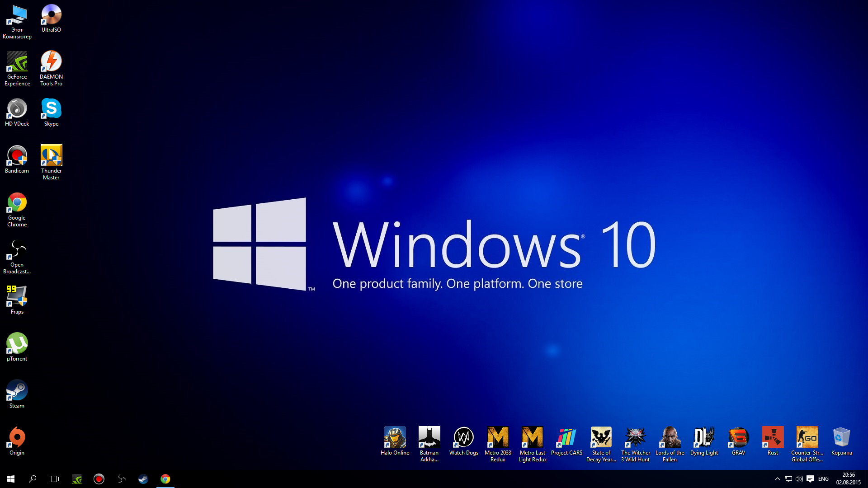The image size is (868, 488).
Task: Select the Dying Light game shortcut
Action: coord(704,441)
